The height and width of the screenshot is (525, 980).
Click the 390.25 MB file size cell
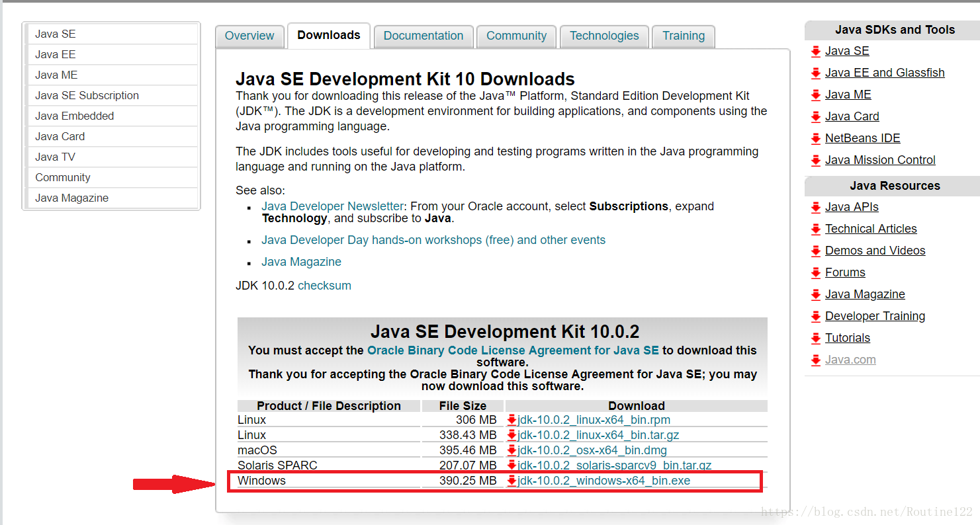[x=463, y=481]
